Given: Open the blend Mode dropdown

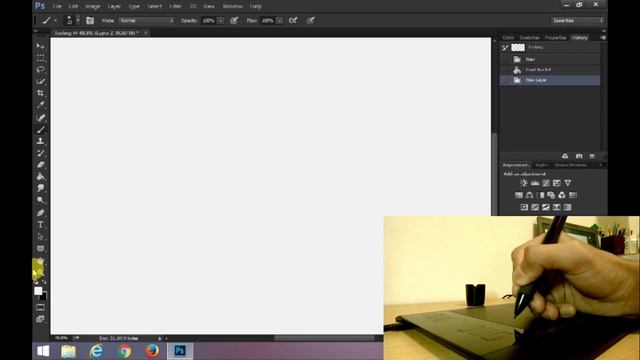Looking at the screenshot, I should 147,20.
